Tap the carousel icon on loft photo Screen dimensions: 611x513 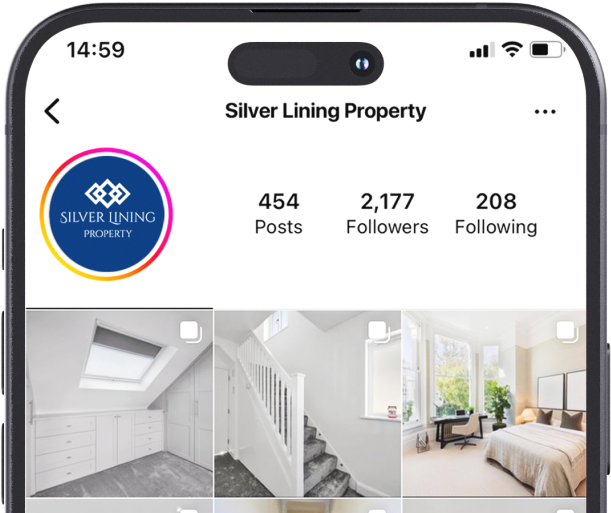[x=191, y=332]
